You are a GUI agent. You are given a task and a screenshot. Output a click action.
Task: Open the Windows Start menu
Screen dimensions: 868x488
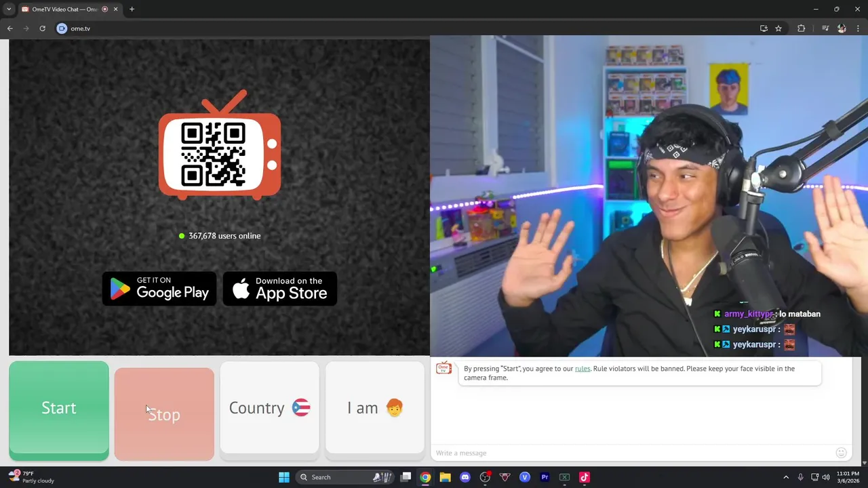[284, 477]
